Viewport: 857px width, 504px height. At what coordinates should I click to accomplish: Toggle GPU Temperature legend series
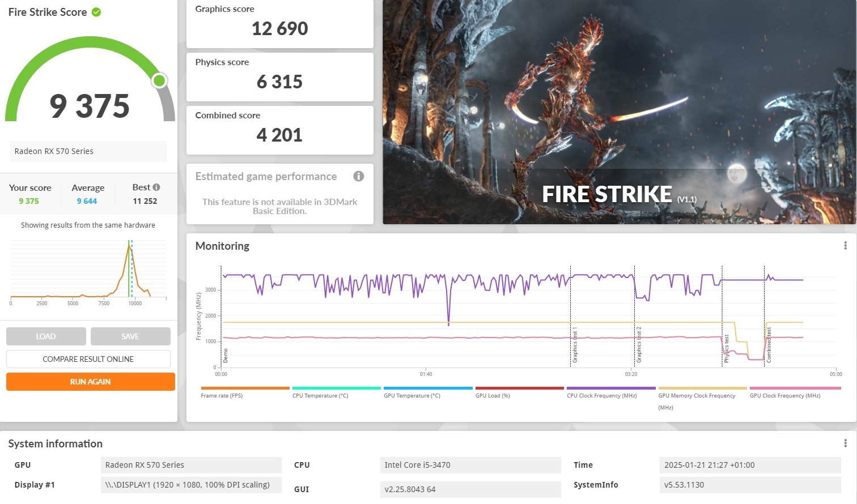click(x=411, y=395)
